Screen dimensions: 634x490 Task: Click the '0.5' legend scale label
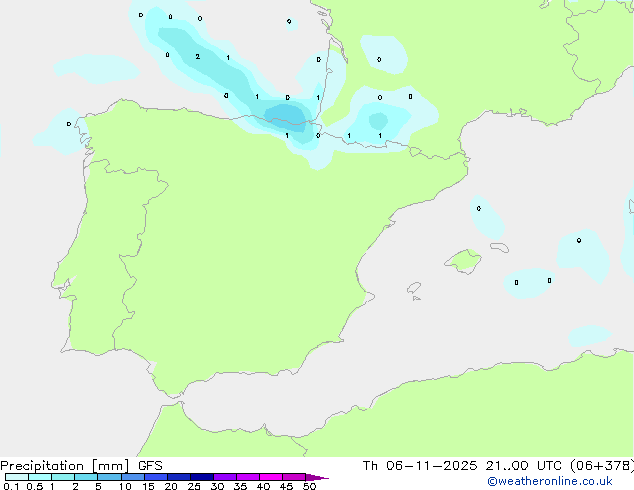point(35,486)
